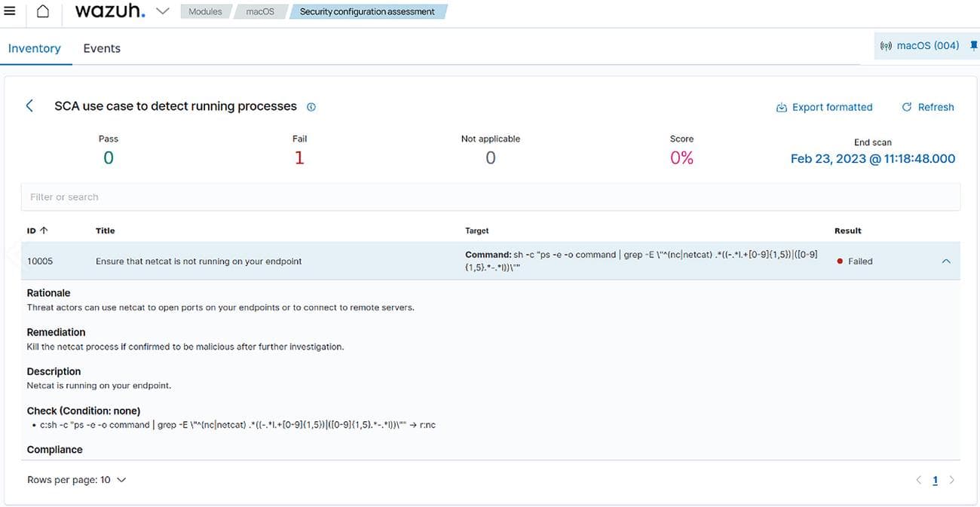Go back using the left chevron arrow
980x507 pixels.
tap(29, 106)
